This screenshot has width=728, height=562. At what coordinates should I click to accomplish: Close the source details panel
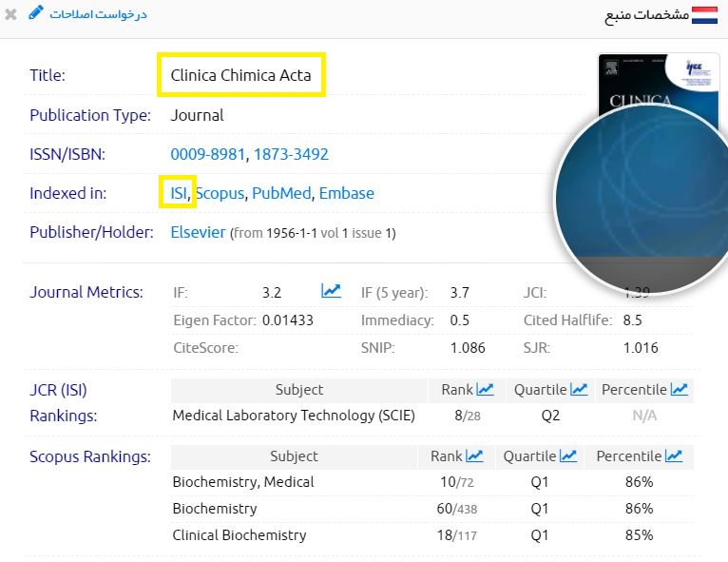coord(10,15)
